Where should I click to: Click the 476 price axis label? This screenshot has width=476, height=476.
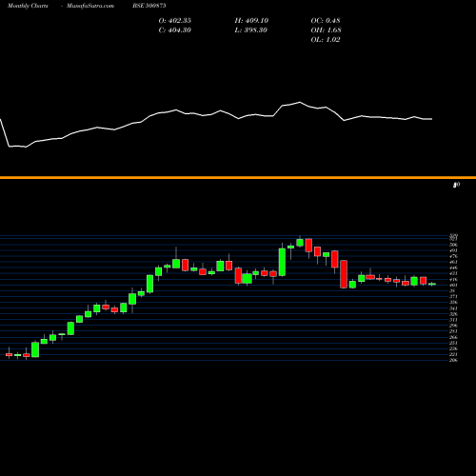pyautogui.click(x=454, y=256)
